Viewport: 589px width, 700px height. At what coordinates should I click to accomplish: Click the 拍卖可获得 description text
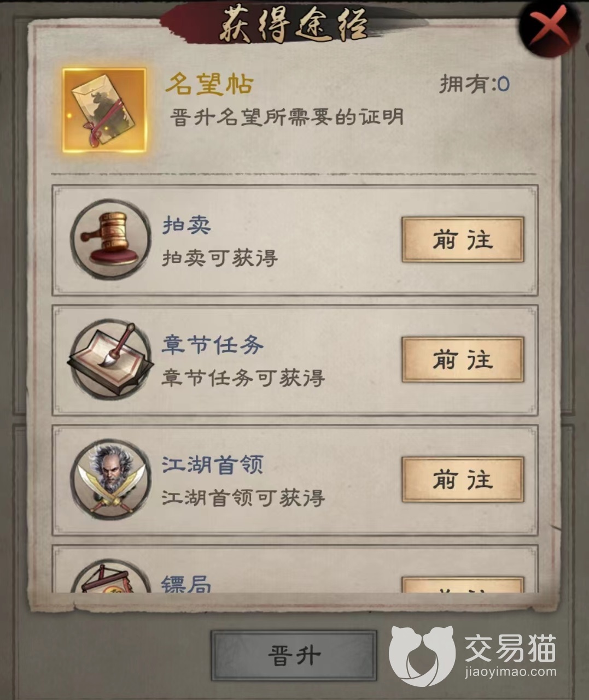pyautogui.click(x=220, y=258)
